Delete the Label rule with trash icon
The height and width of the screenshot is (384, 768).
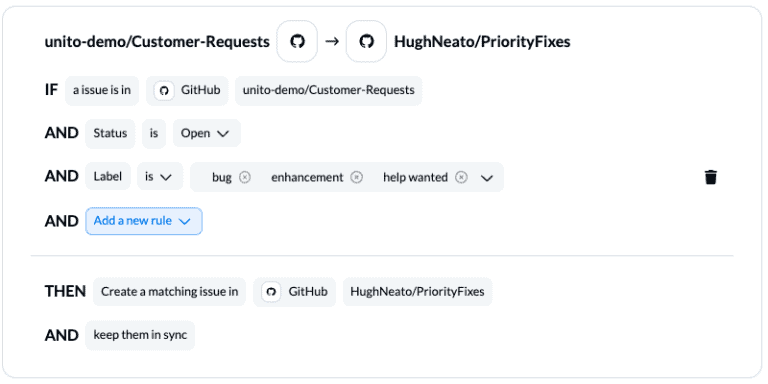(710, 177)
